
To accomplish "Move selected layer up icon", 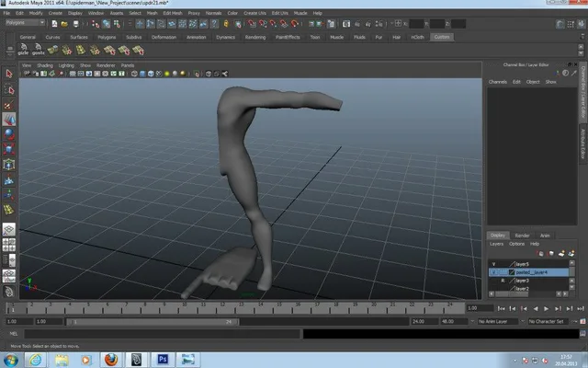I will 540,254.
